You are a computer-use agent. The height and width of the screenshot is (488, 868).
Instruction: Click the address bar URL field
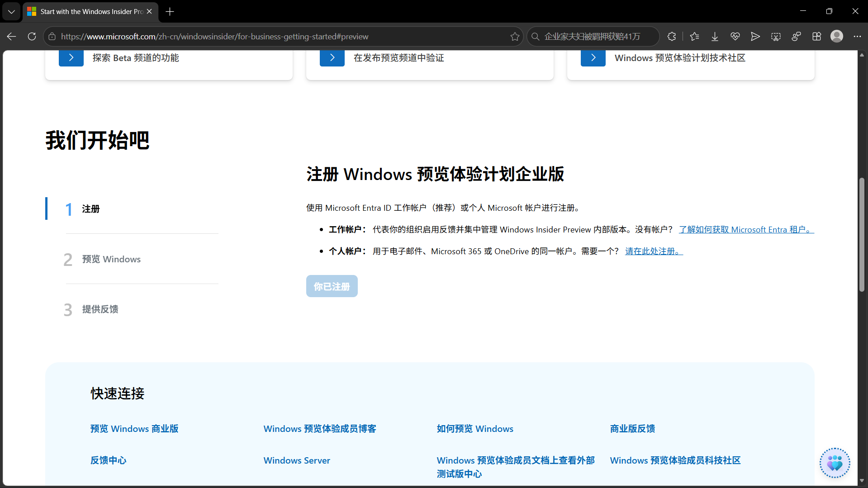tap(283, 37)
